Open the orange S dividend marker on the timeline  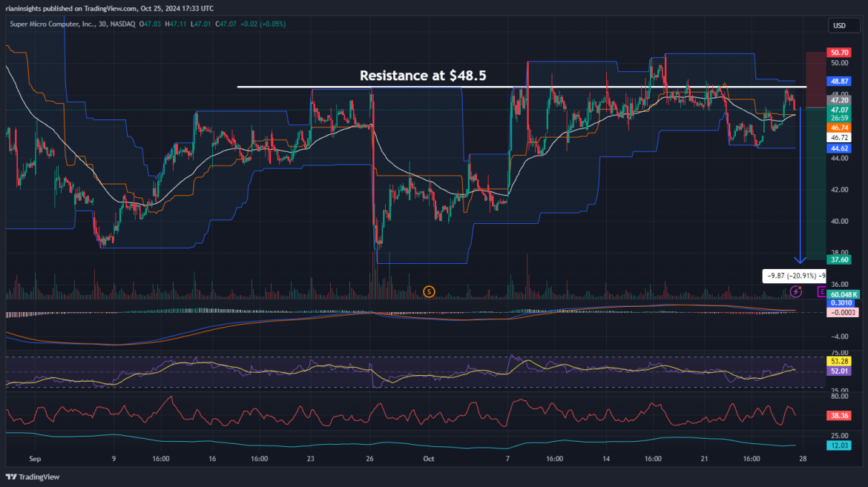tap(429, 291)
